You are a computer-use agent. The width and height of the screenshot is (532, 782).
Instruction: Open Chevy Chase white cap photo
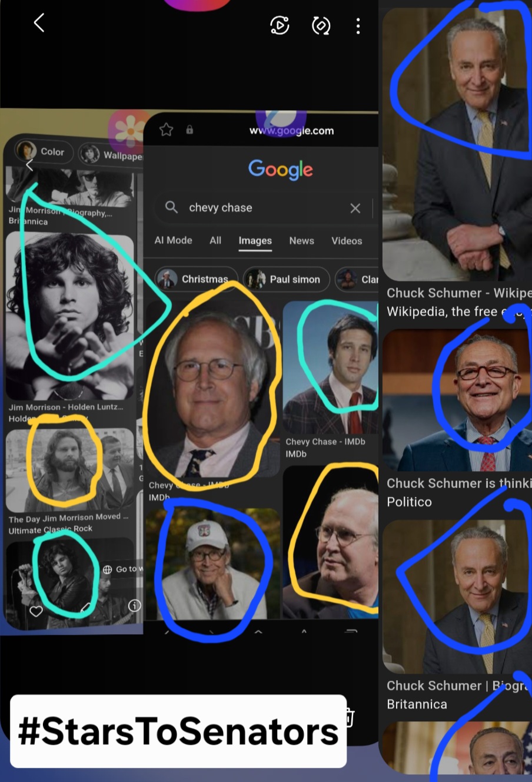coord(213,564)
